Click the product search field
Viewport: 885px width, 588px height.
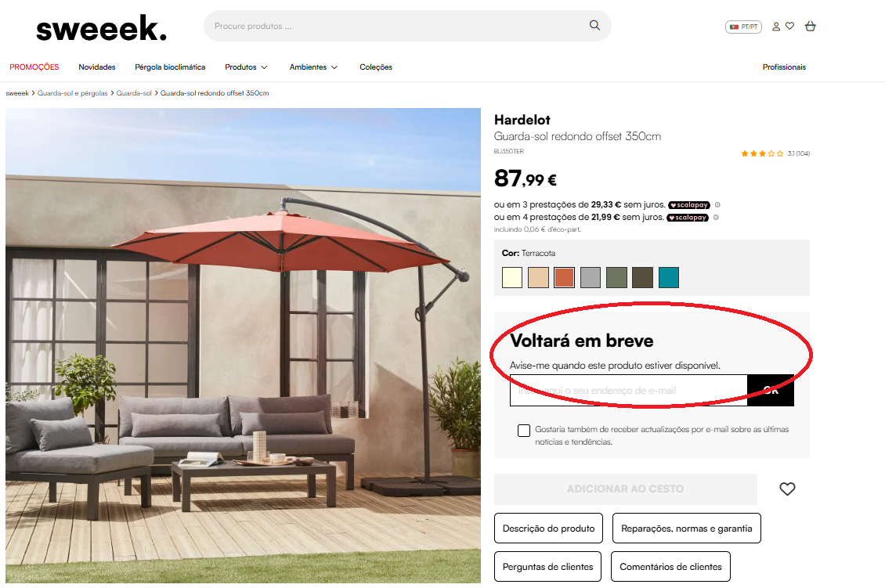pos(395,26)
